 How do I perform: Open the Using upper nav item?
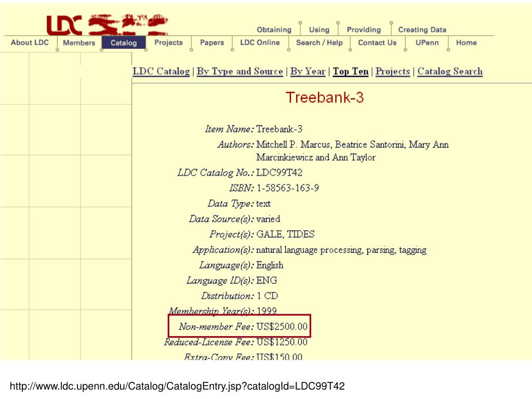pyautogui.click(x=320, y=30)
